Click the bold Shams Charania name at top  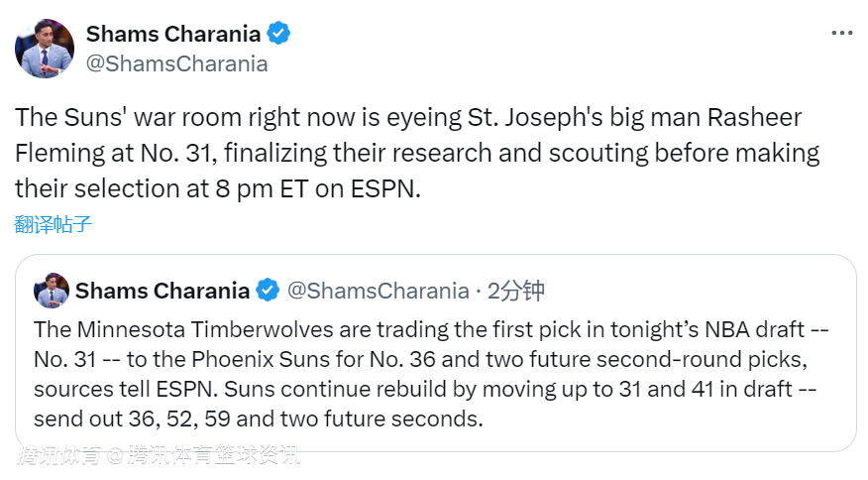[173, 34]
